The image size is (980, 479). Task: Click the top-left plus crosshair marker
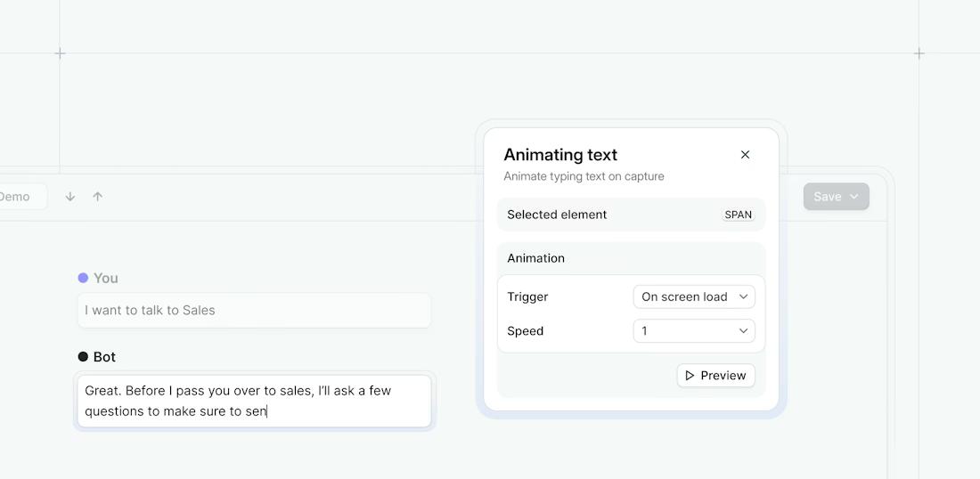[60, 53]
